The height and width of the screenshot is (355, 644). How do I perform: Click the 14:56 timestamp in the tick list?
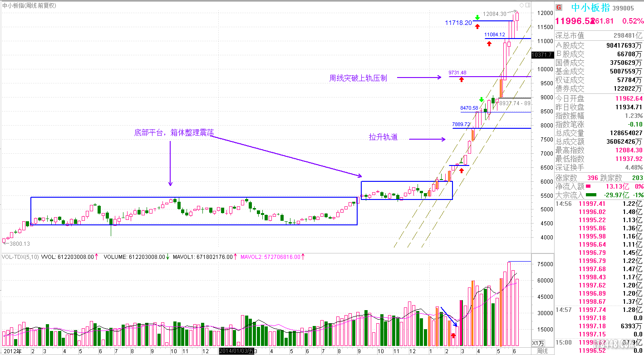(563, 204)
